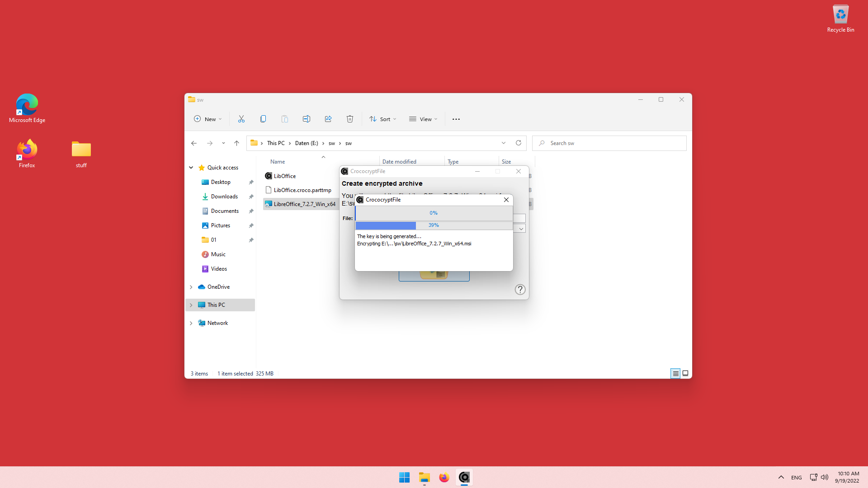Open the Sort dropdown menu
The image size is (868, 488).
383,119
